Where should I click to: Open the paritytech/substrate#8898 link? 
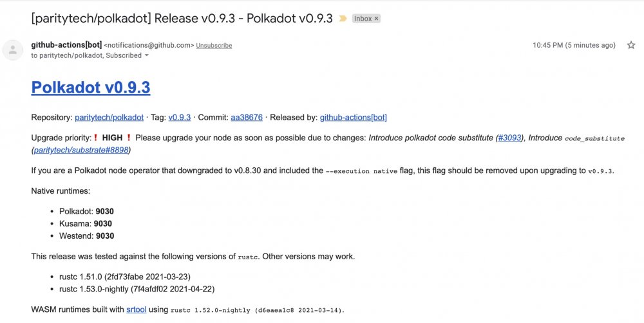point(81,150)
